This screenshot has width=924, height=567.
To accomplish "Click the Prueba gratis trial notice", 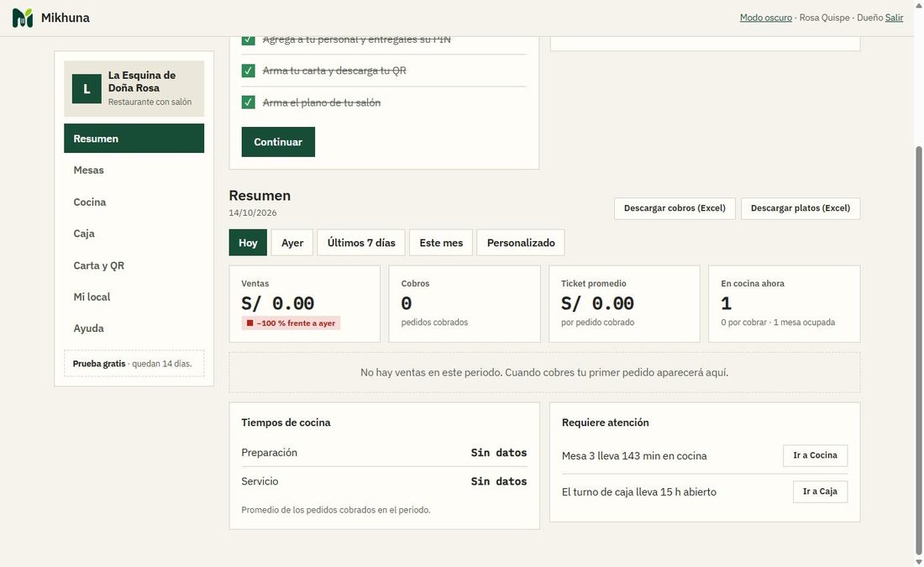I will (134, 364).
